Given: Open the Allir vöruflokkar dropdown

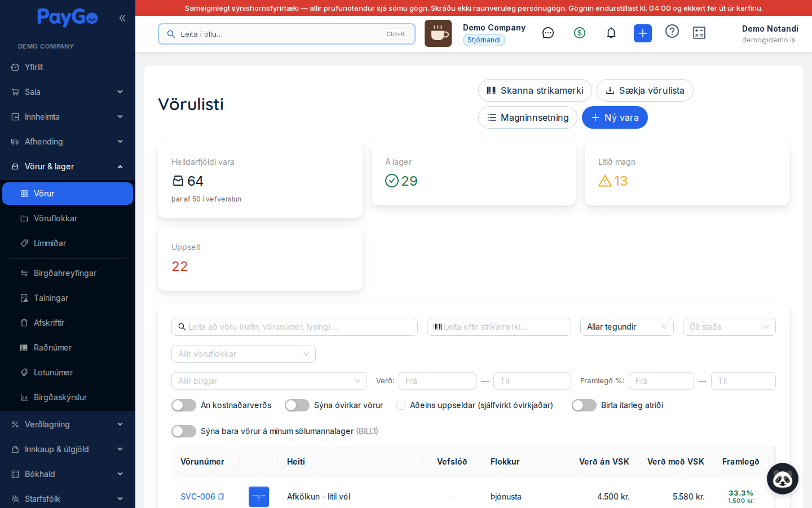Looking at the screenshot, I should pos(244,354).
